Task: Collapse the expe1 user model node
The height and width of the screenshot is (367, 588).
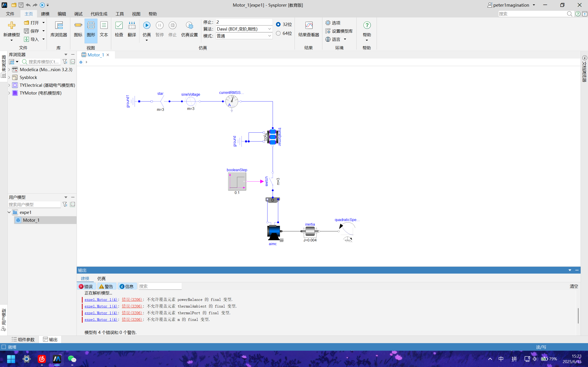Action: click(9, 212)
